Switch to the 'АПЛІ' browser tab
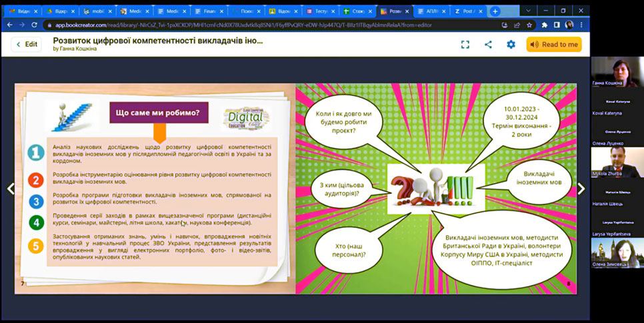Screen dimensions: 644x323 pos(430,11)
